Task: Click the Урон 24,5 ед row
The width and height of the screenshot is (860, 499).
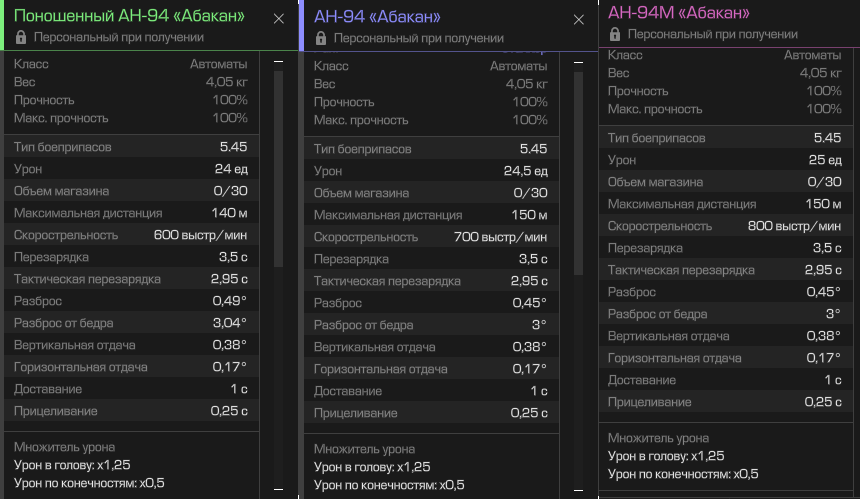Action: pyautogui.click(x=430, y=171)
